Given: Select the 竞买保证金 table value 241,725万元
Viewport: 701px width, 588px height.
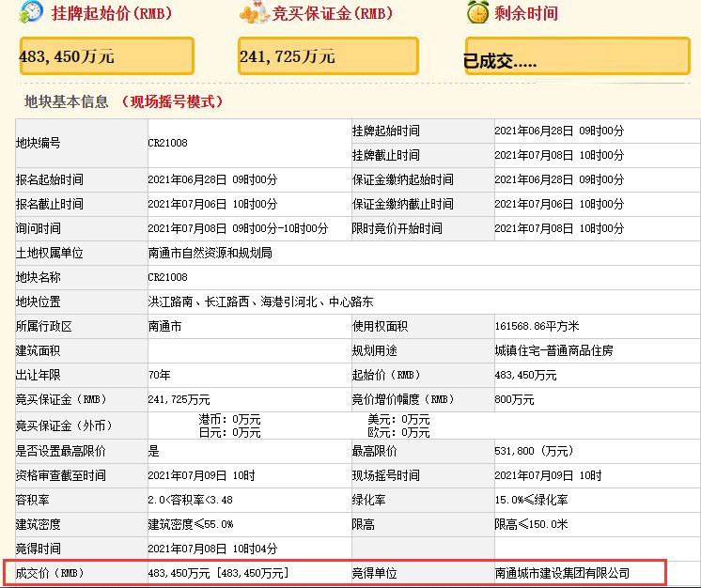Looking at the screenshot, I should pos(179,399).
